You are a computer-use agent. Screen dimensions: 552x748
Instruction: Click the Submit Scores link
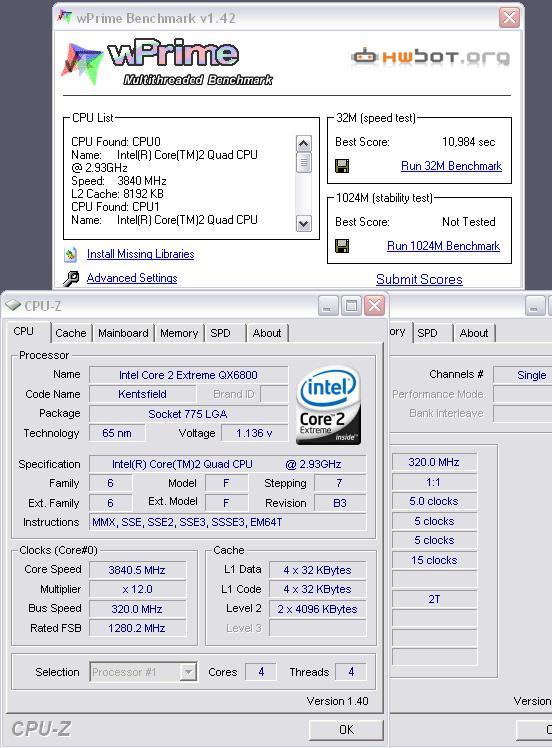pyautogui.click(x=419, y=279)
